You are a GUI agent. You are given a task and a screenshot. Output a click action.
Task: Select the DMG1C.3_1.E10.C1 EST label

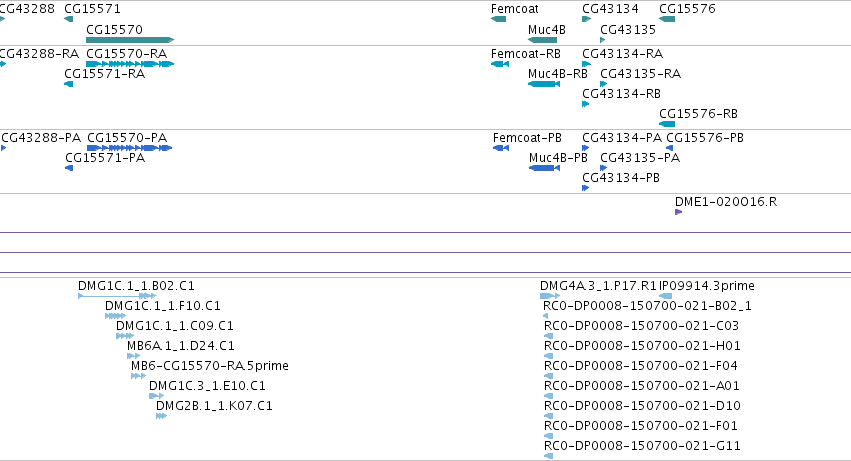[207, 386]
